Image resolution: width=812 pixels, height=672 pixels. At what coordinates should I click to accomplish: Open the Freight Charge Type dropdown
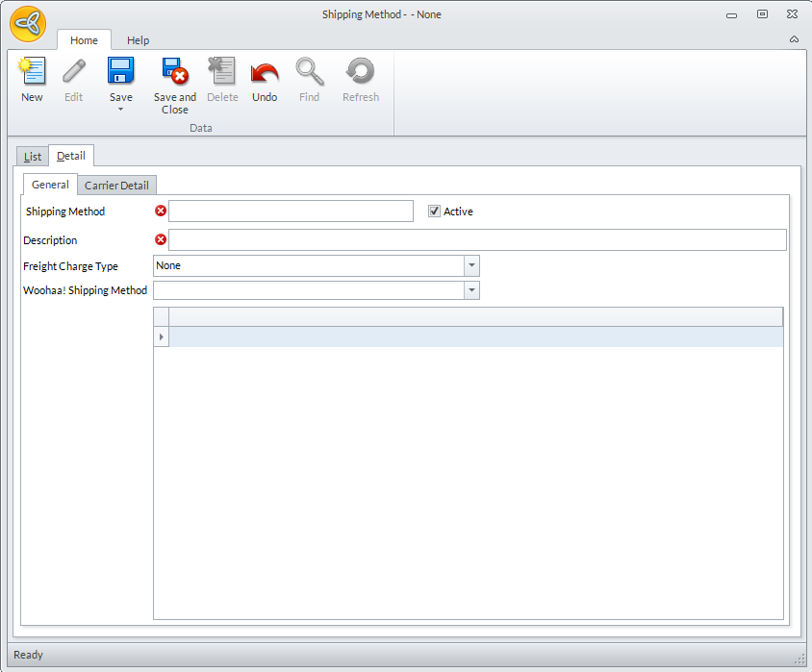[x=471, y=265]
